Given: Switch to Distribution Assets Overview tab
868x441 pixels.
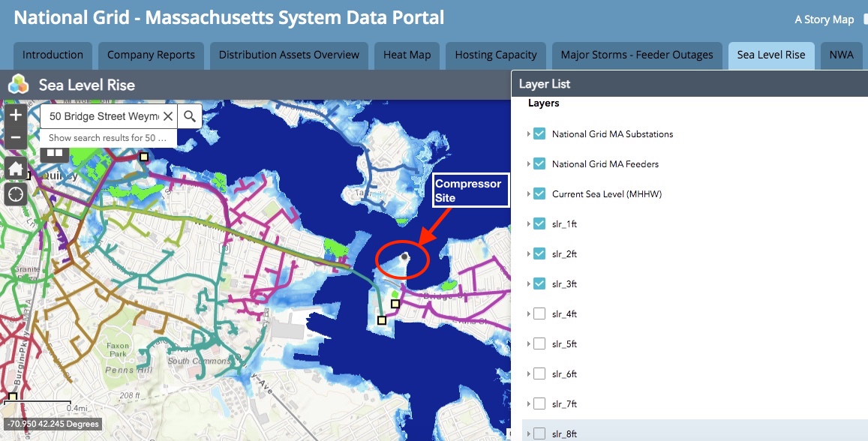Looking at the screenshot, I should pos(289,55).
